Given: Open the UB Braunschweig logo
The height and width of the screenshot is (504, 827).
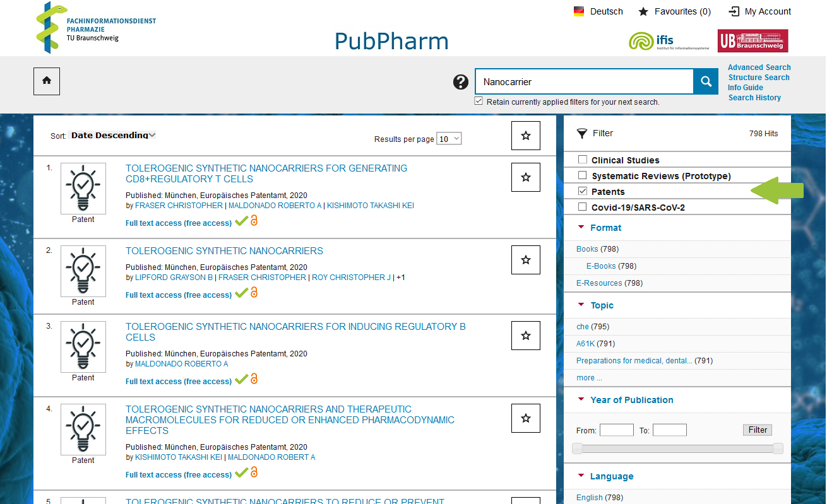Looking at the screenshot, I should click(753, 41).
